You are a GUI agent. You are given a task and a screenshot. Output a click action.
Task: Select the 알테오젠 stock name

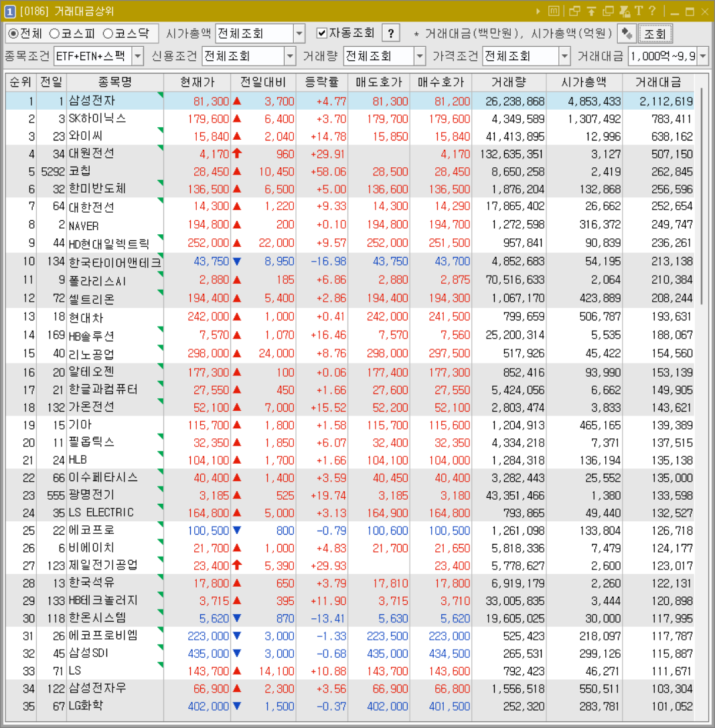(x=91, y=372)
